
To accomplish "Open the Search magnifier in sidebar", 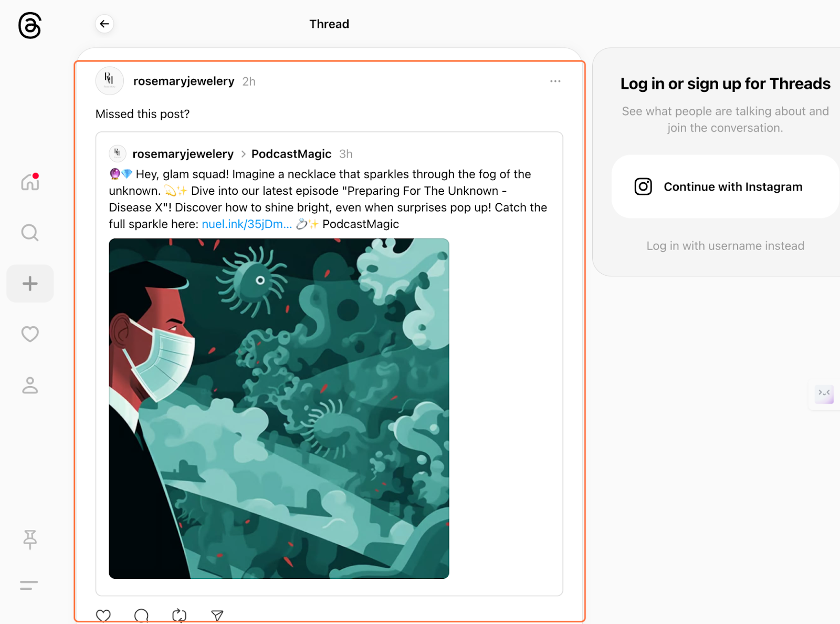I will point(30,233).
